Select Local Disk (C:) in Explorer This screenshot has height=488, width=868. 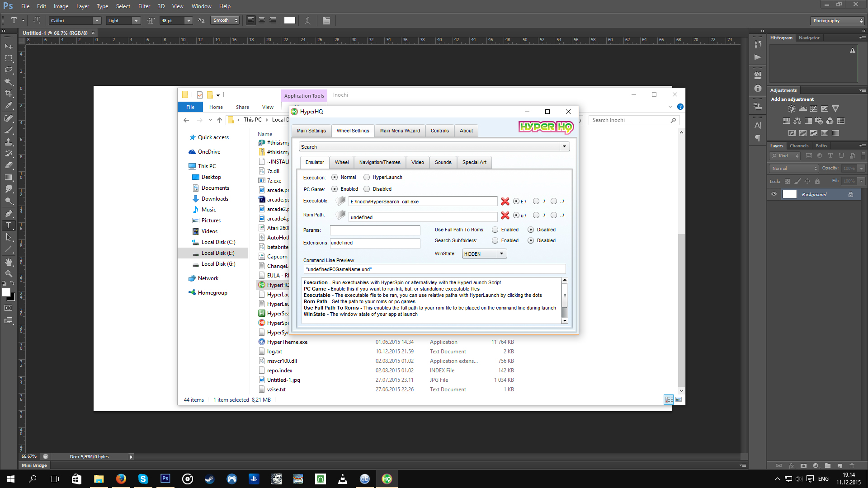pyautogui.click(x=218, y=242)
